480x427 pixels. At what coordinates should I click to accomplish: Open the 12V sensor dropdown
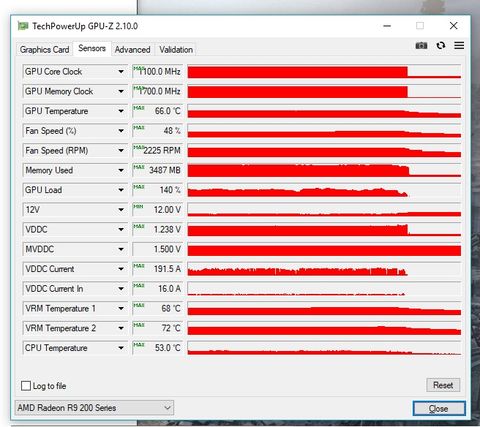(75, 210)
